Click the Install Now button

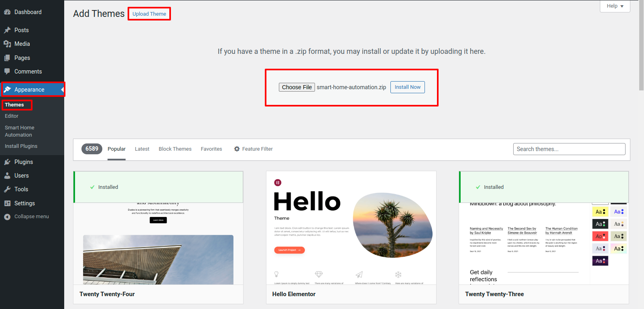click(408, 87)
